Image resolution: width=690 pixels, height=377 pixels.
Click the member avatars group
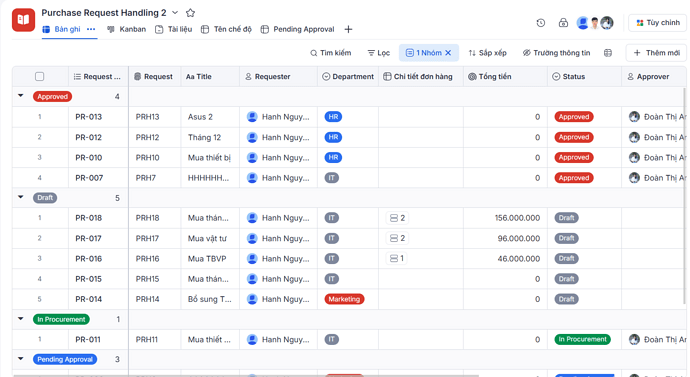click(x=595, y=23)
